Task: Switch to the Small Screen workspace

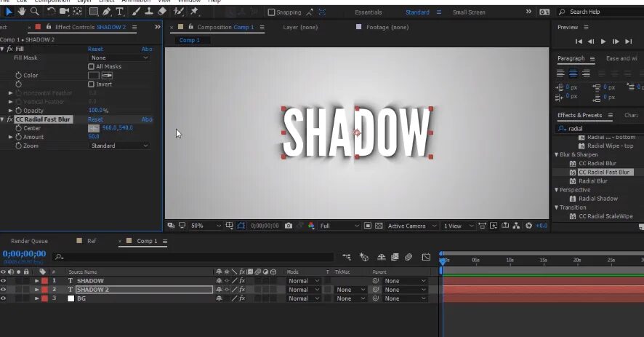Action: (x=469, y=12)
